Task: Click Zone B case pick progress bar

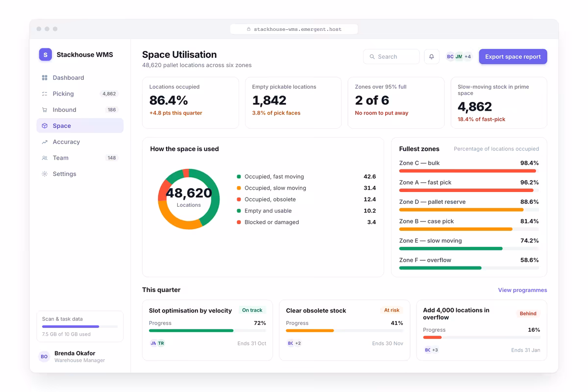Action: (469, 229)
